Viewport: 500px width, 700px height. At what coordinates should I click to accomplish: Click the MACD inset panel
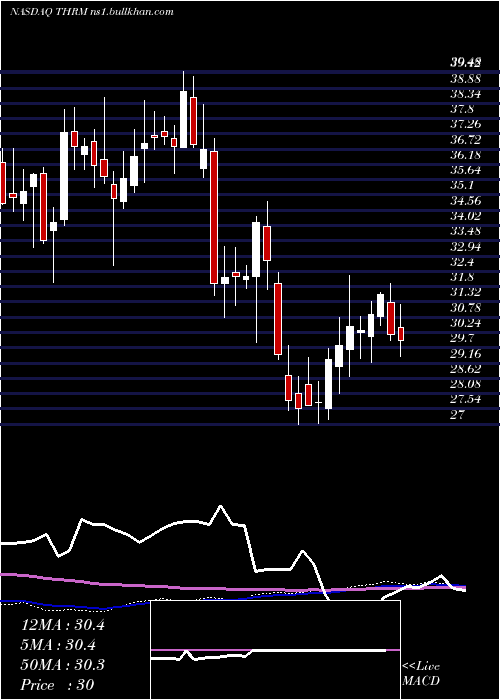point(275,650)
